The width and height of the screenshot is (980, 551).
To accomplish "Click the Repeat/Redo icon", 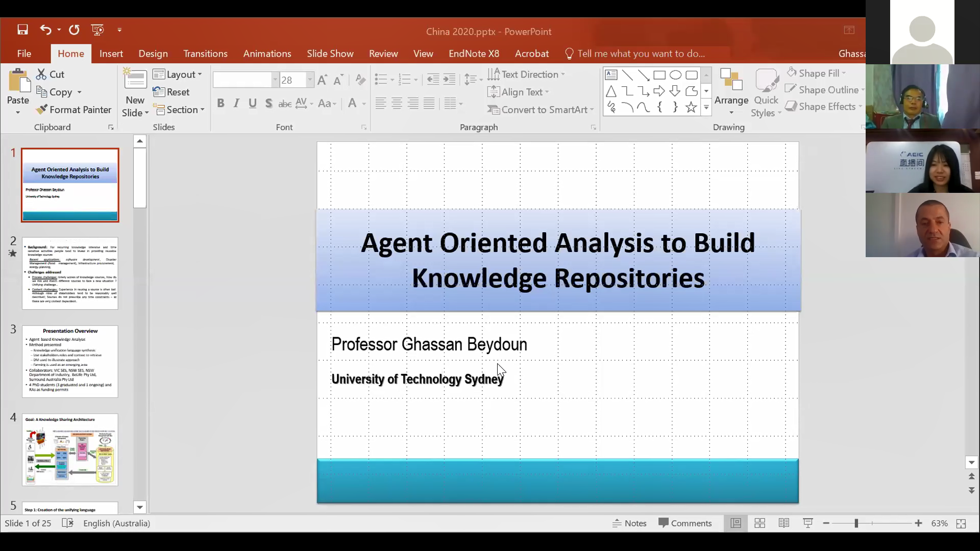I will coord(74,30).
